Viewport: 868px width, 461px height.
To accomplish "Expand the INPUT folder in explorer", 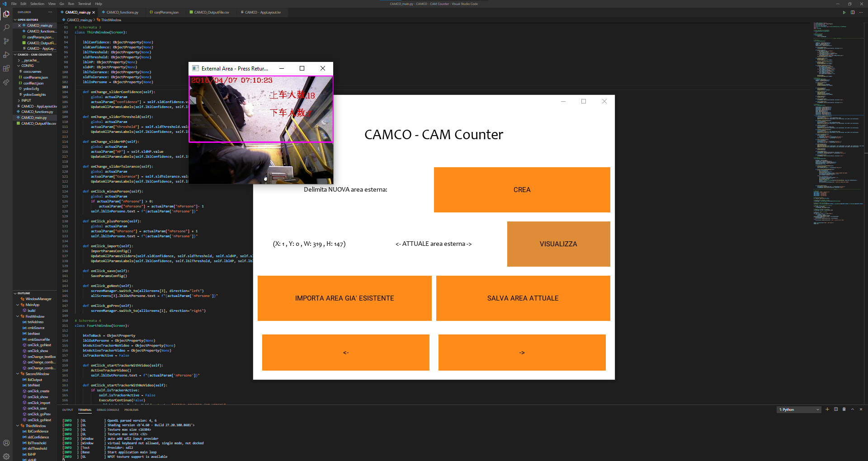I will tap(19, 100).
